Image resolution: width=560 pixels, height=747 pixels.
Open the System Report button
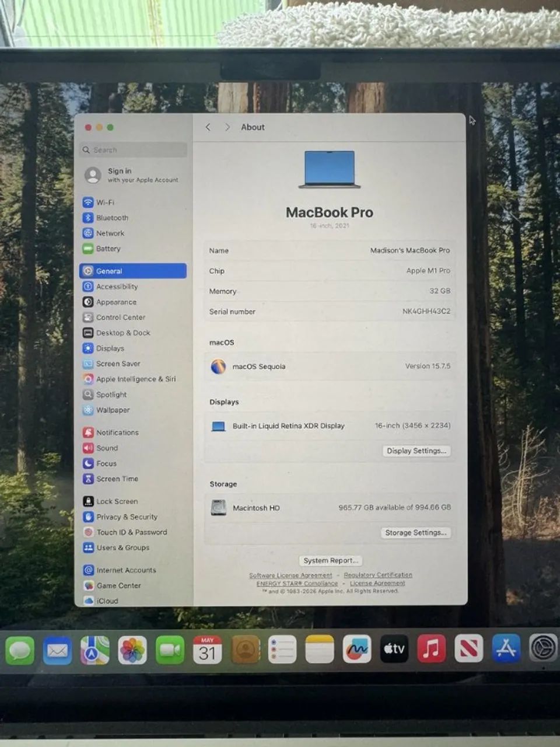click(330, 560)
